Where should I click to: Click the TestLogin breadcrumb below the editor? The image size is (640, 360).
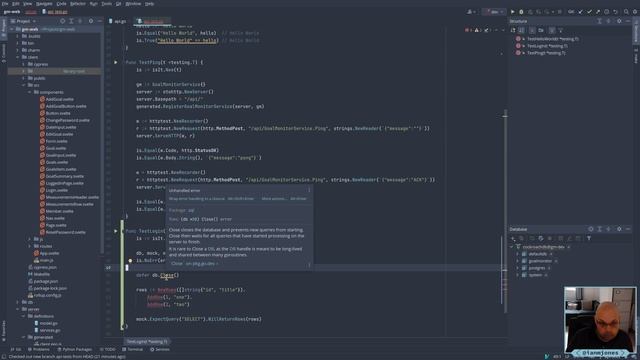coord(147,342)
